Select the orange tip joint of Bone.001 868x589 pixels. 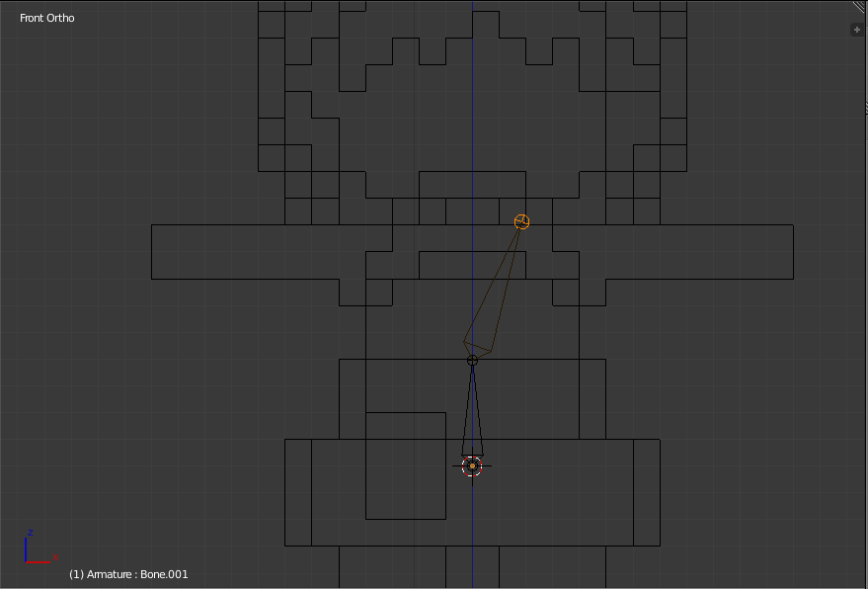point(521,221)
